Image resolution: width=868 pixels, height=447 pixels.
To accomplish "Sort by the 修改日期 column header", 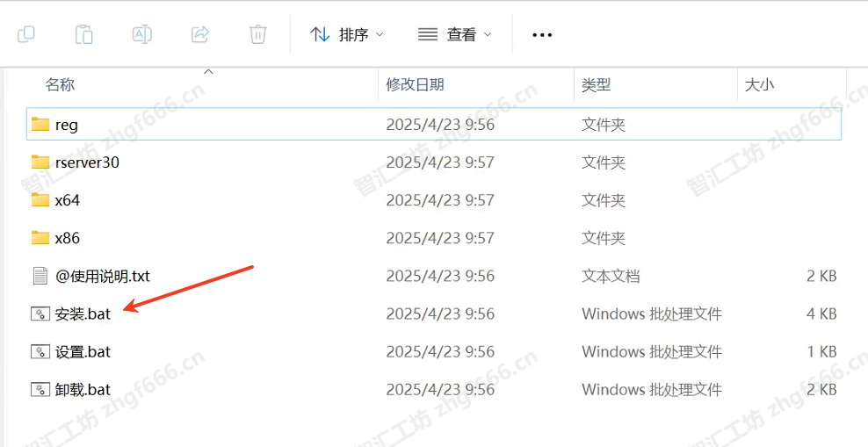I will [416, 84].
